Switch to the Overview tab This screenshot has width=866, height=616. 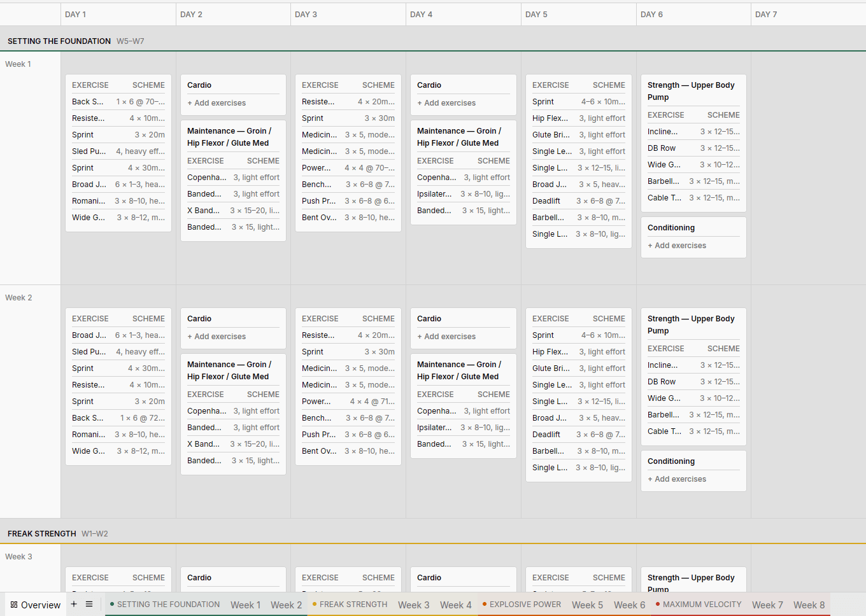[x=36, y=605]
